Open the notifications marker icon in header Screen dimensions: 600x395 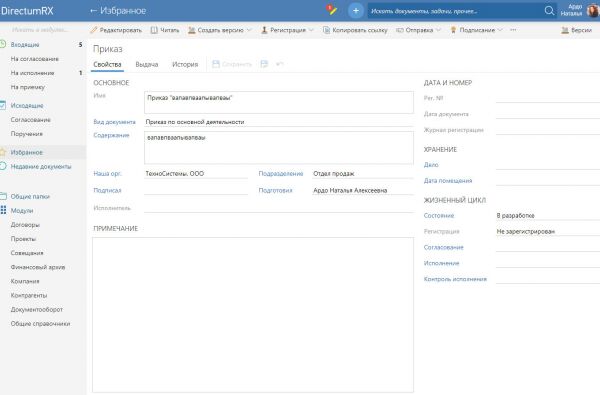tap(331, 10)
